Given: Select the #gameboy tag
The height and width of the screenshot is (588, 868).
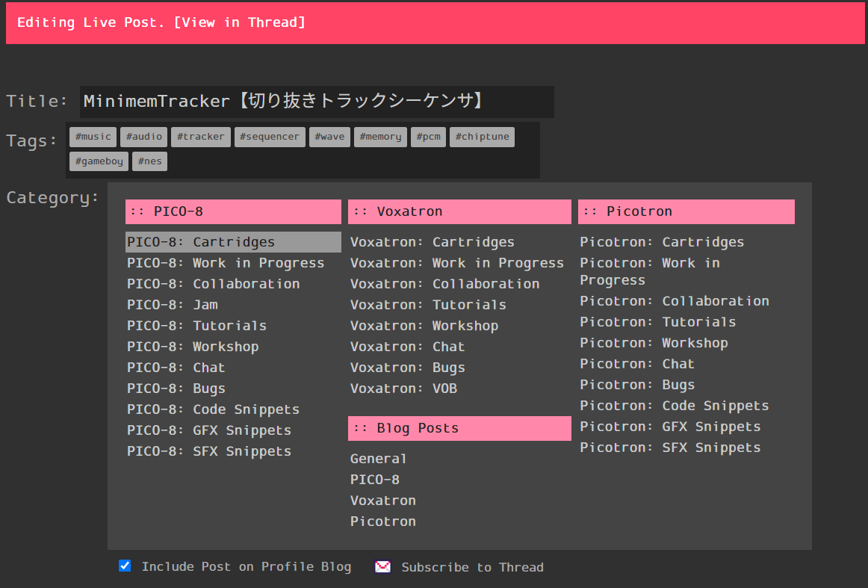Looking at the screenshot, I should [99, 161].
